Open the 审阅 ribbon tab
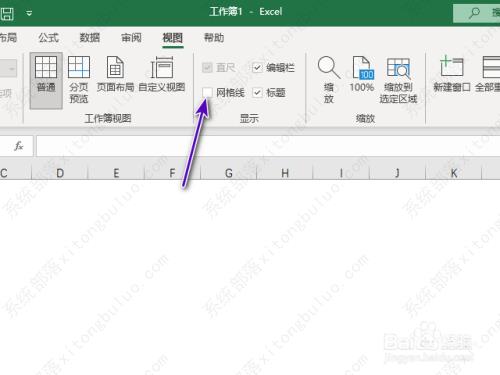500x375 pixels. click(131, 38)
